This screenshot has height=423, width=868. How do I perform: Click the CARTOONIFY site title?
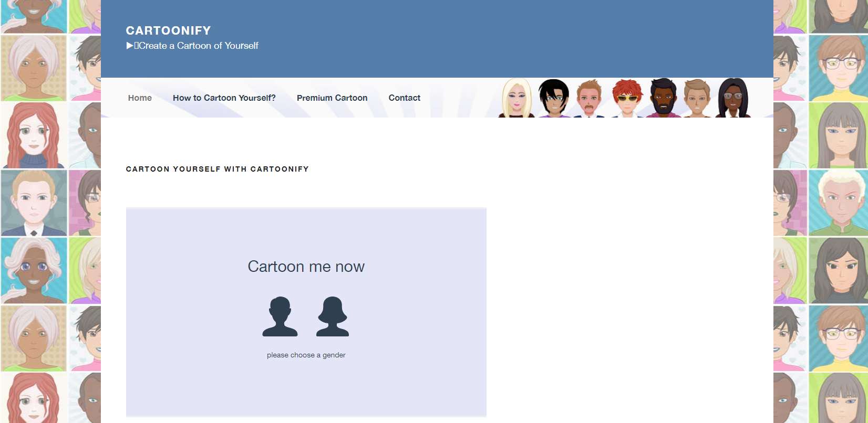pos(168,30)
